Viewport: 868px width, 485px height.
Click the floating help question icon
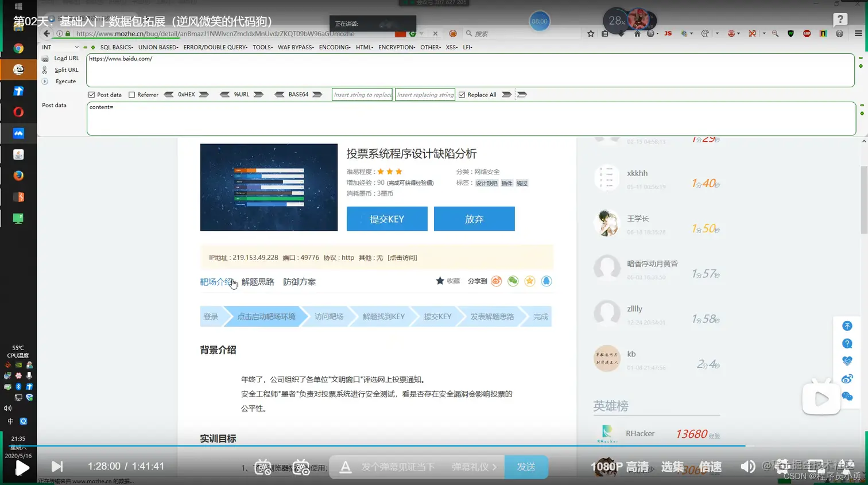(x=847, y=344)
